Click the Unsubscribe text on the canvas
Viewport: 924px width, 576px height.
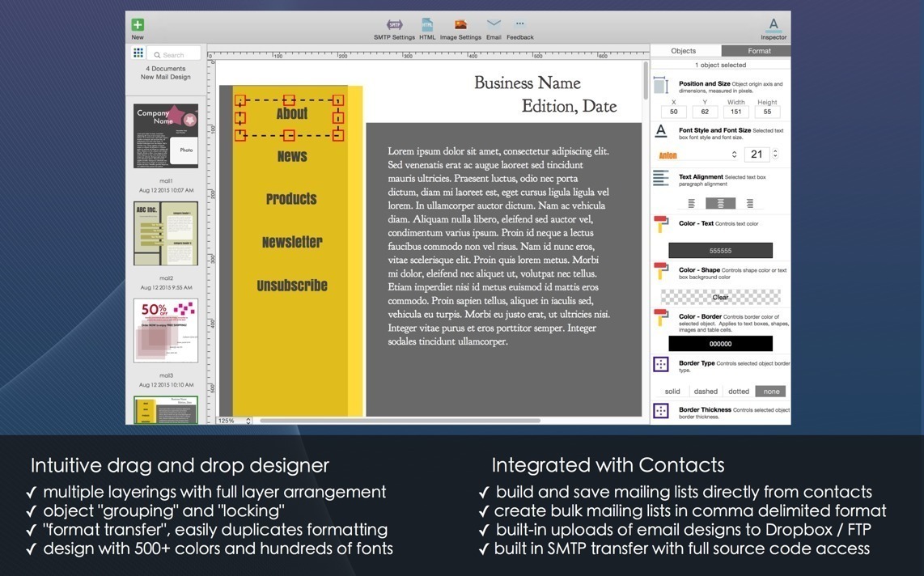coord(292,286)
